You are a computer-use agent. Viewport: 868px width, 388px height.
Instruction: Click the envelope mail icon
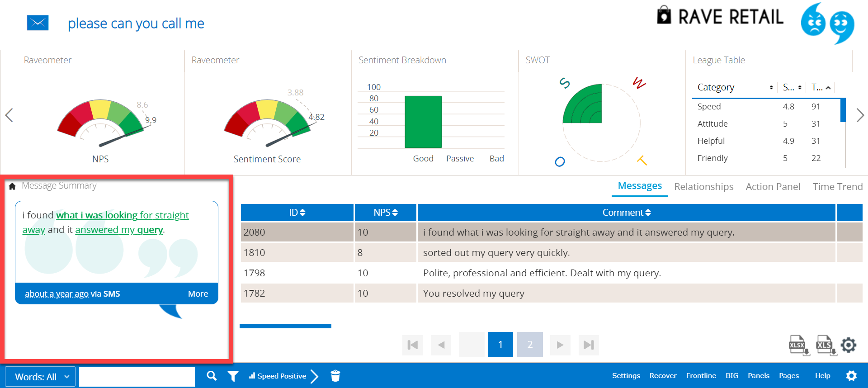(38, 23)
